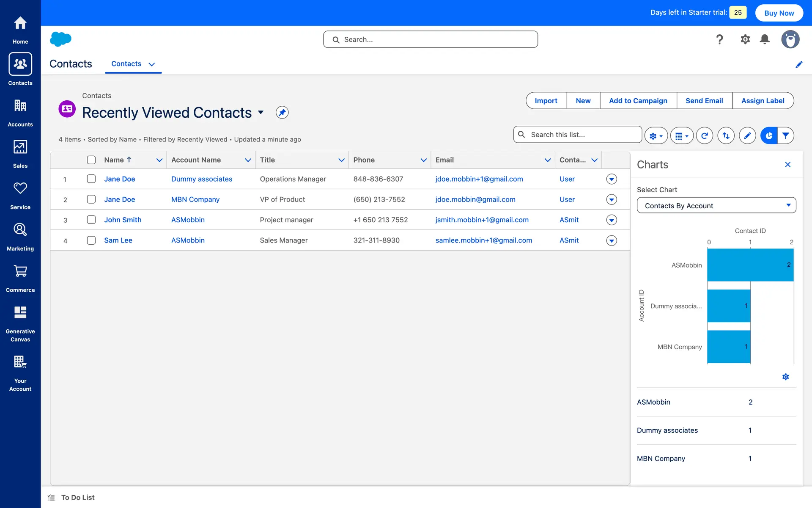Open the Contacts navigation tab
Image resolution: width=812 pixels, height=508 pixels.
tap(126, 64)
